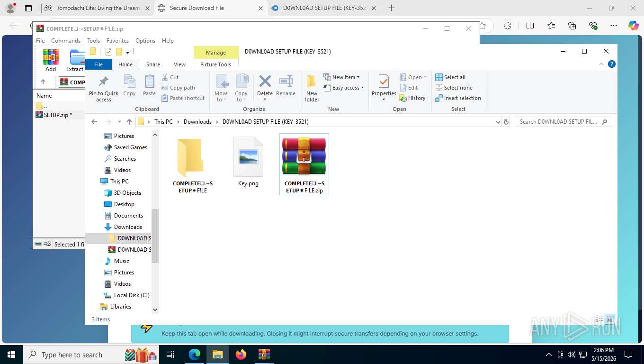Click Edit in the Open group
Screen dimensions: 644x364
[x=409, y=88]
